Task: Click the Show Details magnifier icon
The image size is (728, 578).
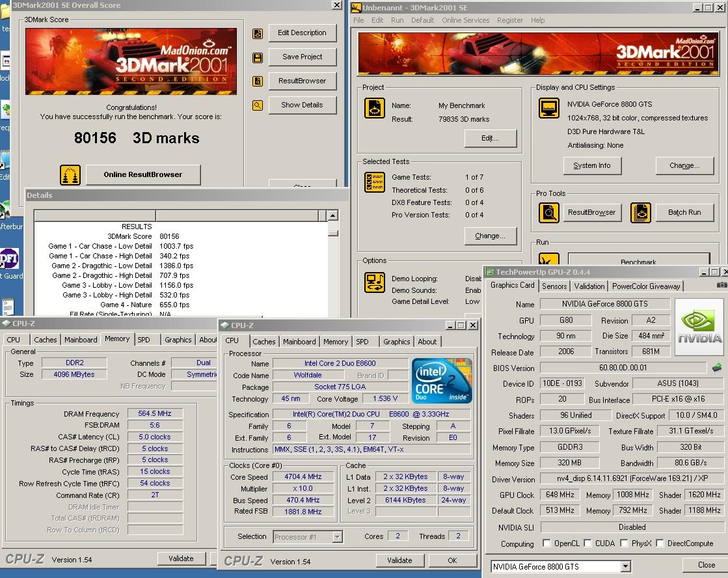Action: coord(258,105)
